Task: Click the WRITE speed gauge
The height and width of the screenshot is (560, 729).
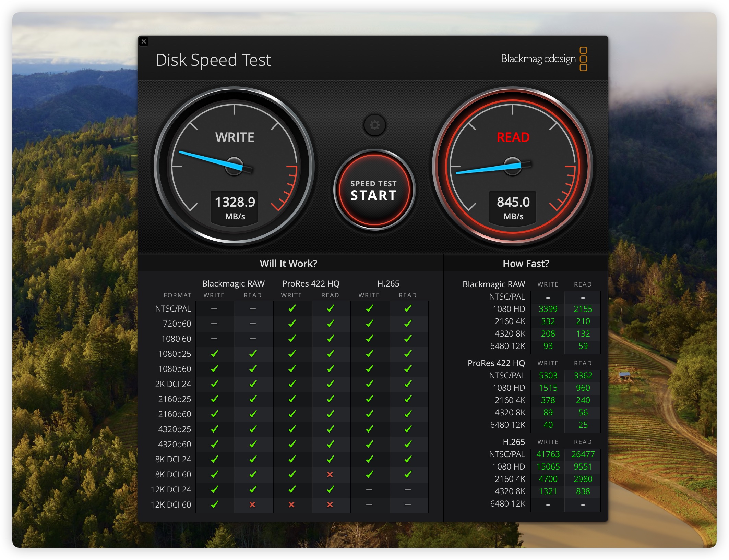Action: pos(234,166)
